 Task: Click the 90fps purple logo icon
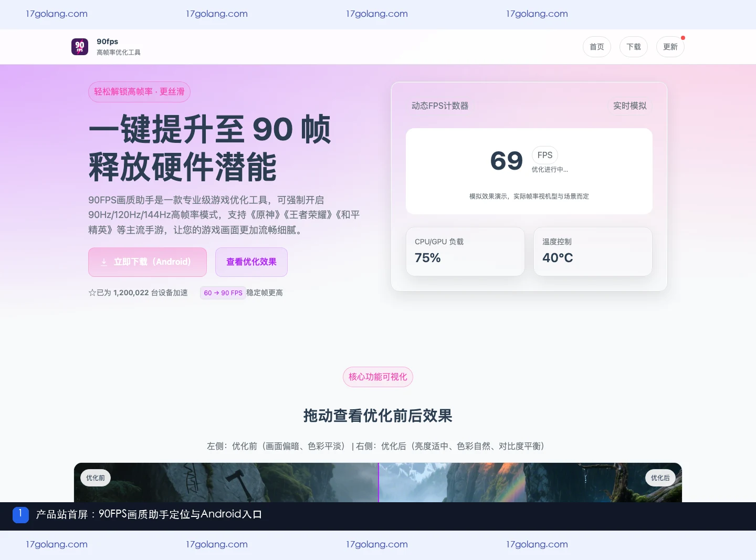click(x=80, y=47)
